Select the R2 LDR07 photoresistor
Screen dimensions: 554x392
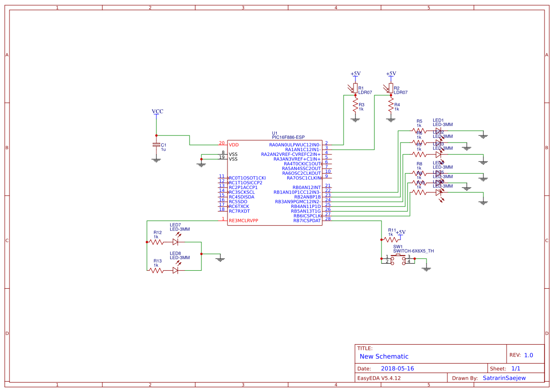[391, 88]
